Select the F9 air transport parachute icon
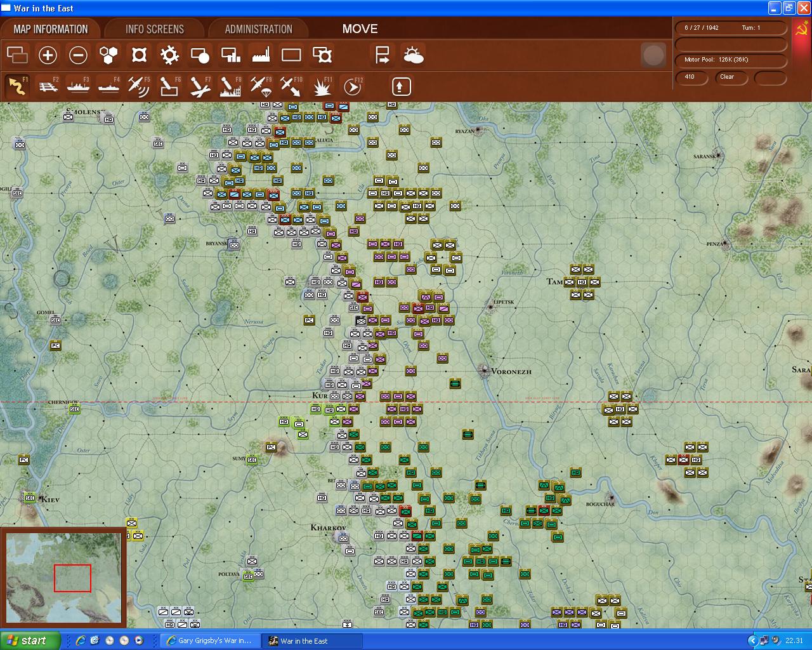 tap(261, 86)
